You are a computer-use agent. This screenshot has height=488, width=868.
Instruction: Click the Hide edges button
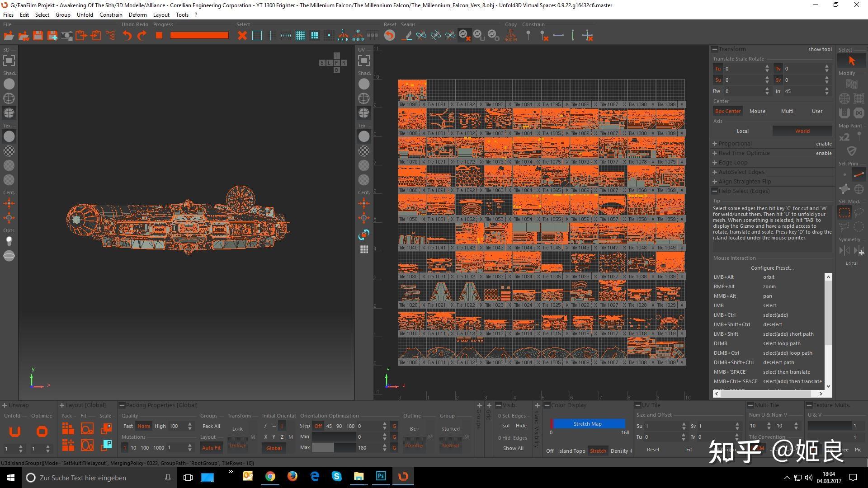(x=521, y=426)
